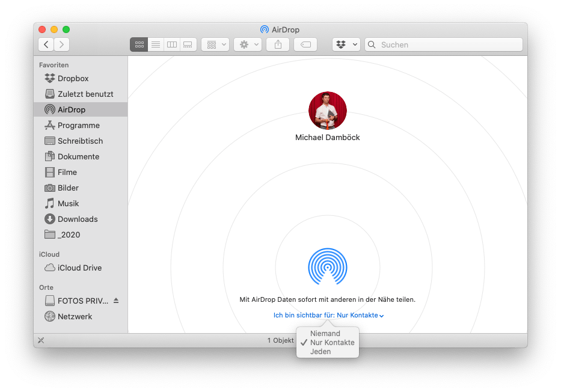
Task: Open the Share icon in the toolbar
Action: tap(277, 44)
